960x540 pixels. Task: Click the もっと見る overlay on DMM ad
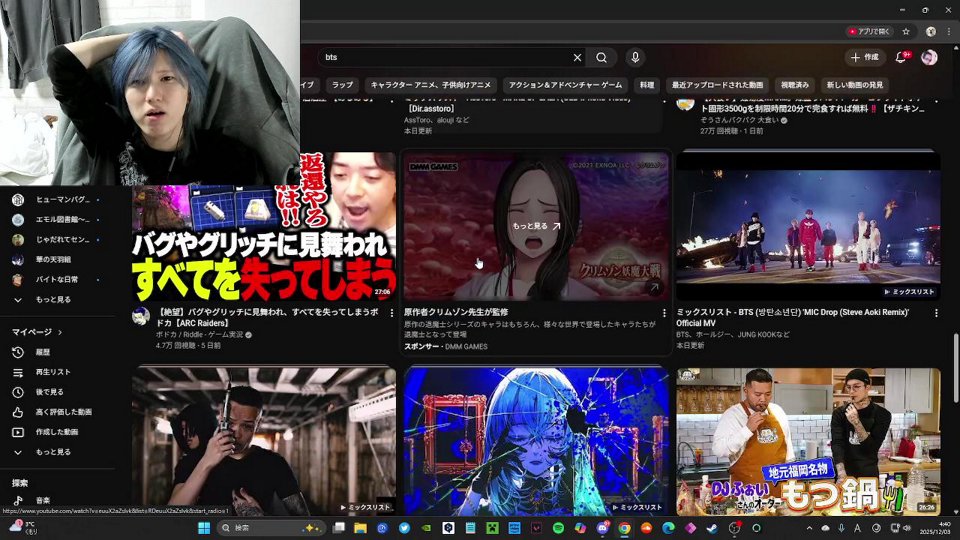point(536,226)
